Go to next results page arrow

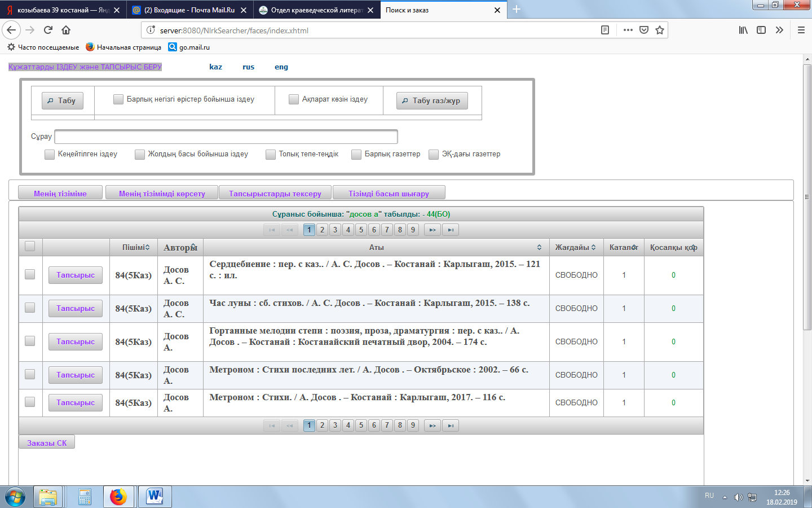click(432, 230)
